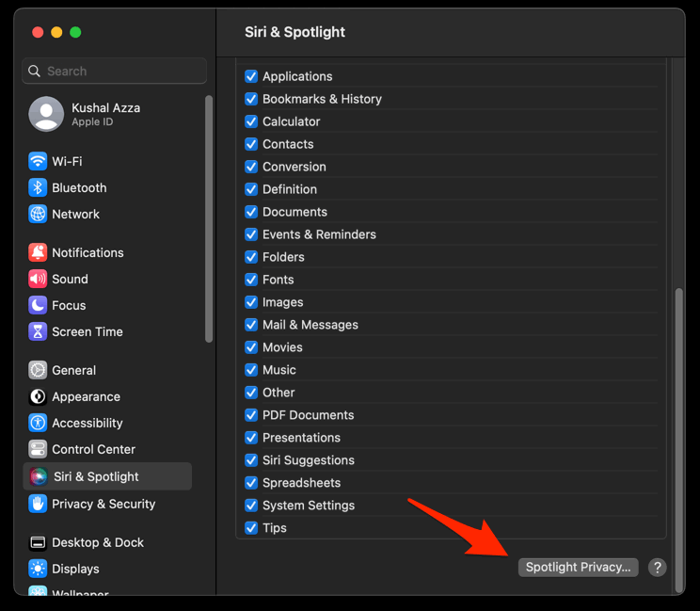Viewport: 700px width, 611px height.
Task: Open Privacy & Security hand icon
Action: 38,504
